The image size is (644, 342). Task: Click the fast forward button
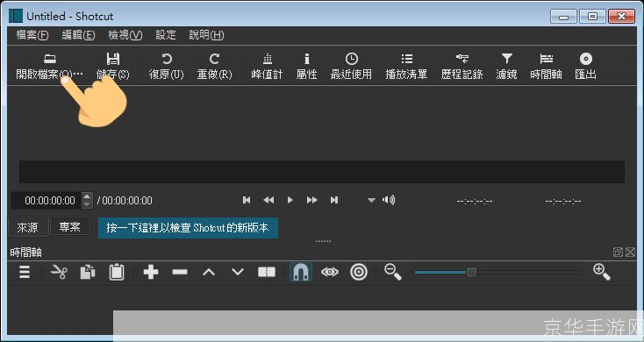[312, 200]
